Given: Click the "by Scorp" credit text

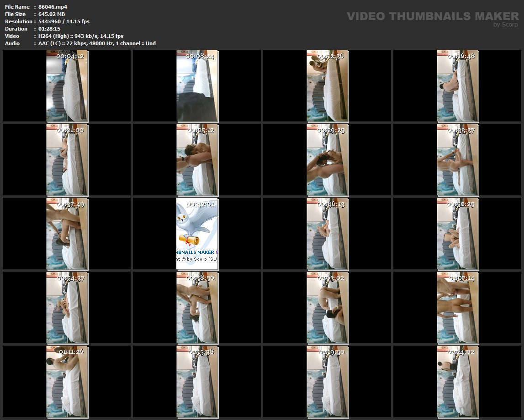Looking at the screenshot, I should pyautogui.click(x=505, y=25).
